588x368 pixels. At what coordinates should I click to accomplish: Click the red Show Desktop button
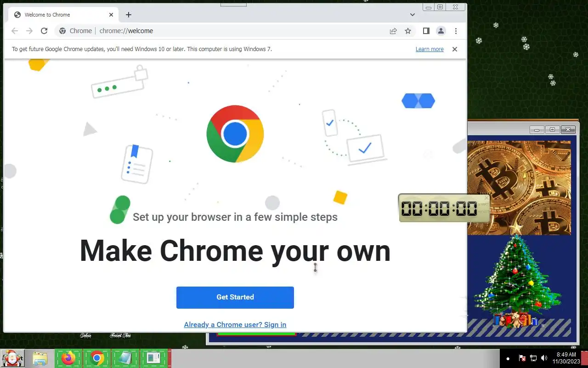(584, 358)
